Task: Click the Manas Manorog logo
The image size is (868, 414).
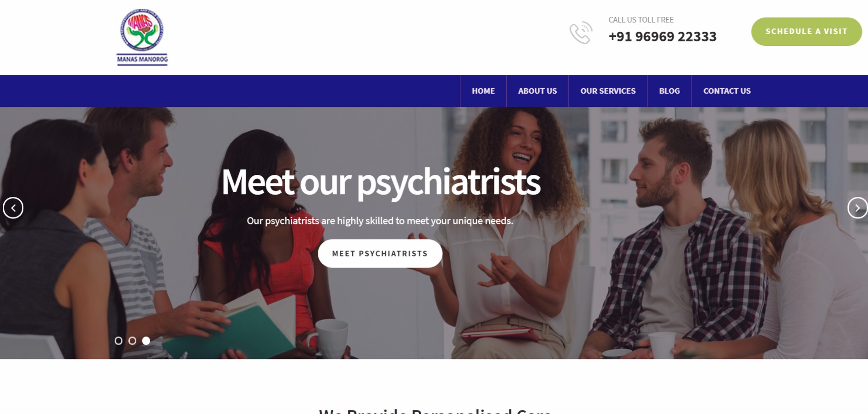Action: point(142,37)
